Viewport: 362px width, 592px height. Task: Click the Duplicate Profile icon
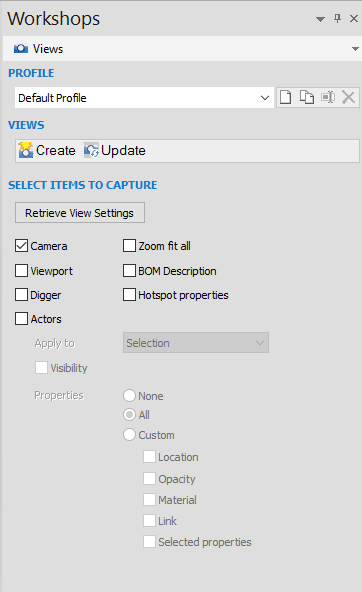point(307,97)
